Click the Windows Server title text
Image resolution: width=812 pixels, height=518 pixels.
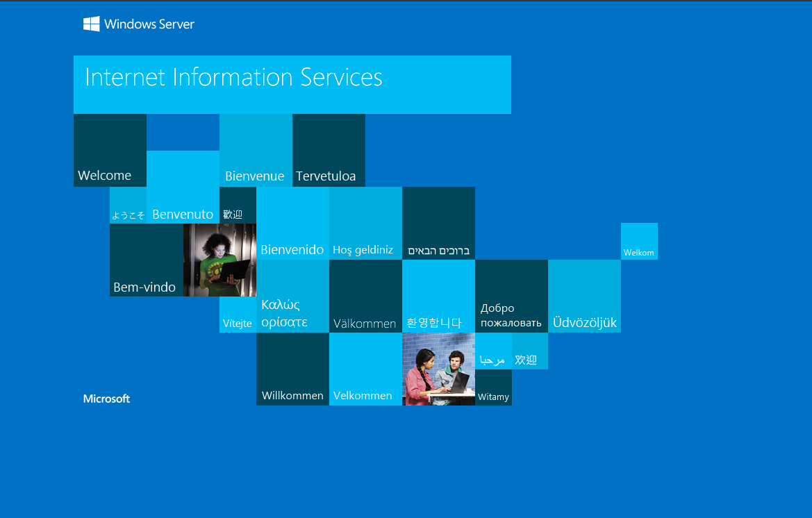[x=149, y=24]
